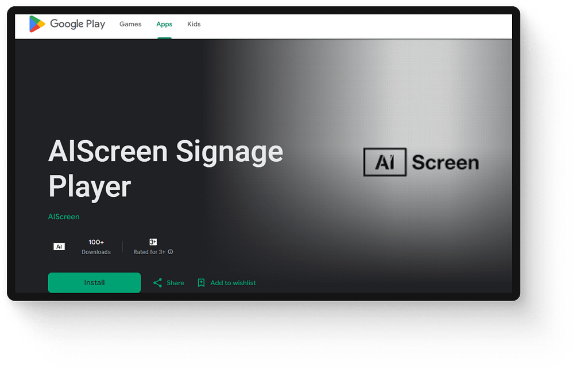This screenshot has width=588, height=381.
Task: Open the AIScreen developer page
Action: point(64,216)
